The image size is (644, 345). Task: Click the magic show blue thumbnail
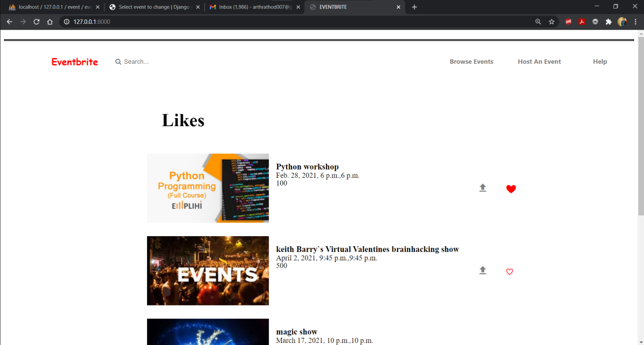pos(208,332)
